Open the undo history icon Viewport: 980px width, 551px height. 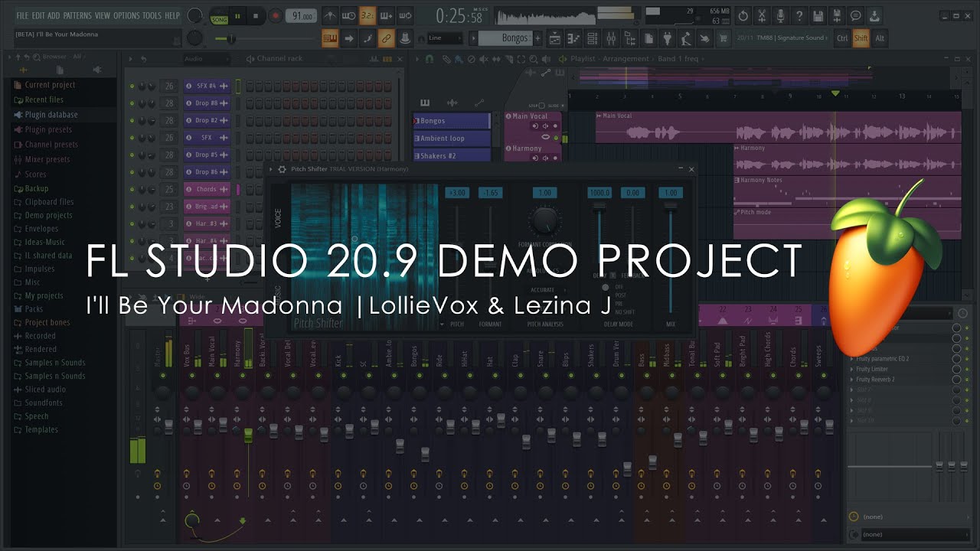pyautogui.click(x=743, y=15)
